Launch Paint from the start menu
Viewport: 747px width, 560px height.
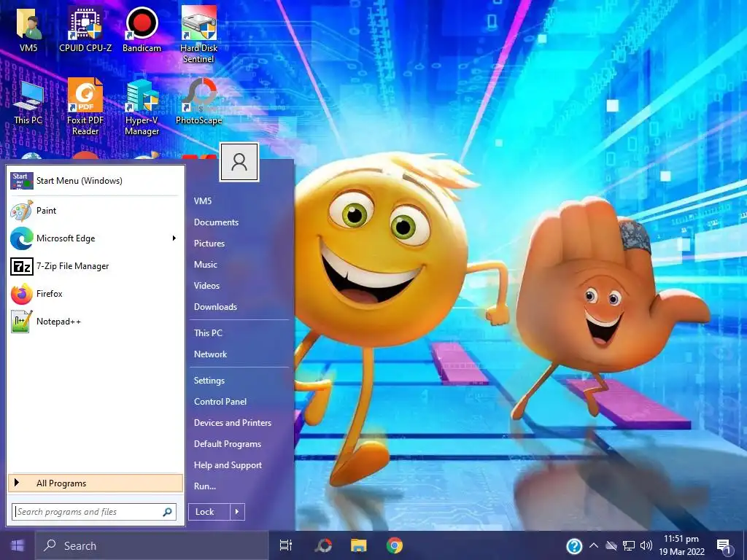96,211
